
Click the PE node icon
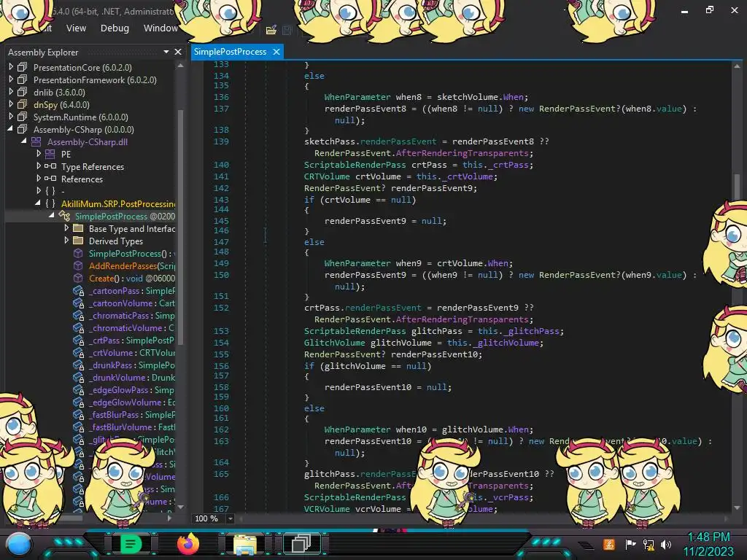point(50,154)
